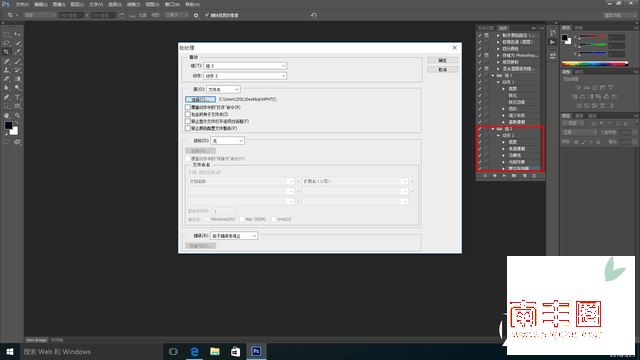The width and height of the screenshot is (640, 360).
Task: Select the Clone Stamp tool
Action: [x=7, y=70]
